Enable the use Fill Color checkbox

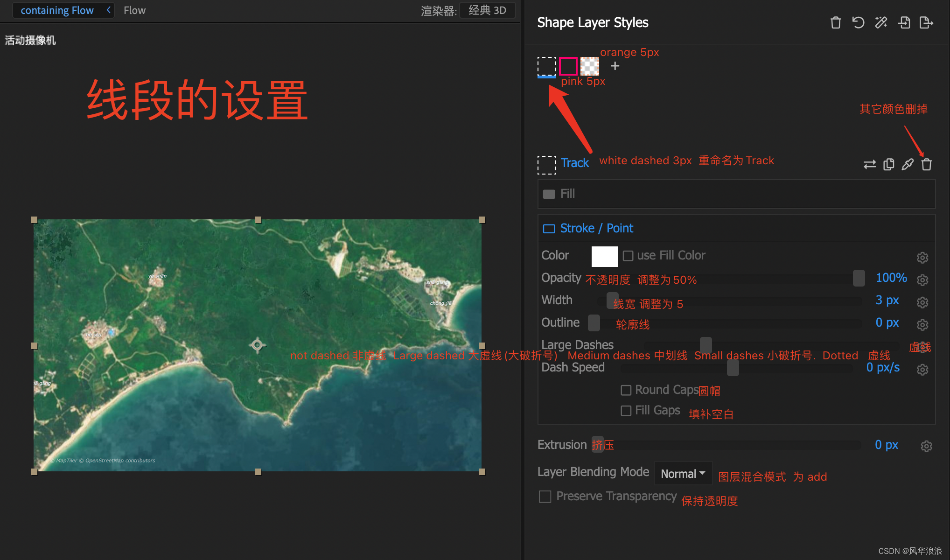pos(628,256)
